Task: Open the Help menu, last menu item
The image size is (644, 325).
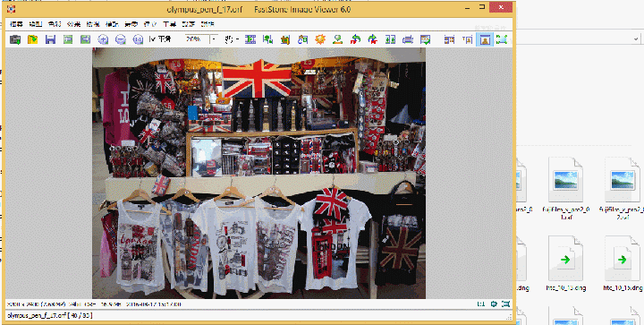Action: [x=208, y=24]
